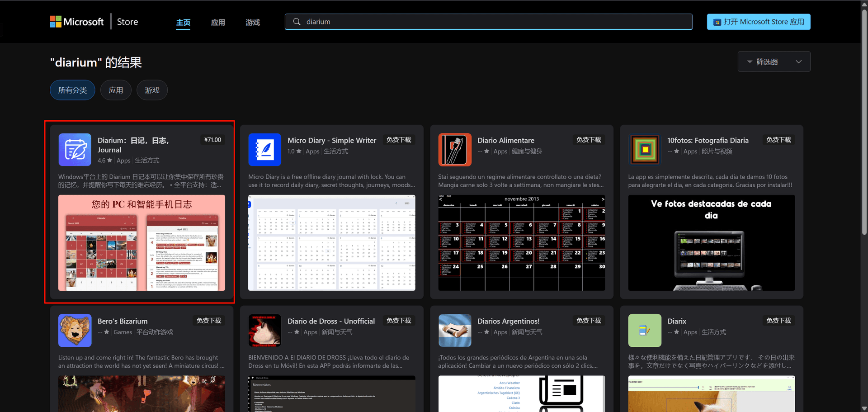Click the ¥71.00 price on Diarium
The image size is (868, 412).
[x=212, y=140]
